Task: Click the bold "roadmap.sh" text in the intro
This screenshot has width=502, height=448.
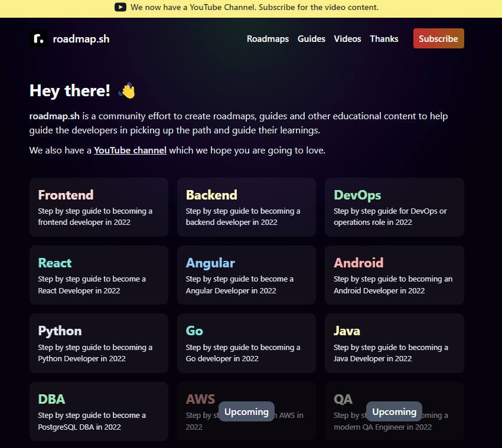Action: 54,116
